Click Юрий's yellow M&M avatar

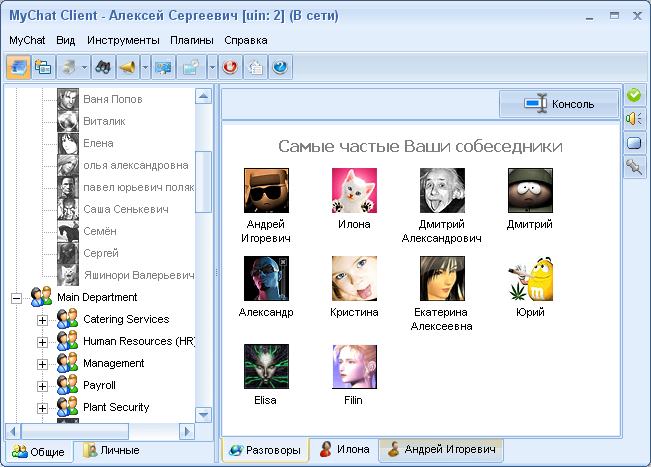pos(530,279)
